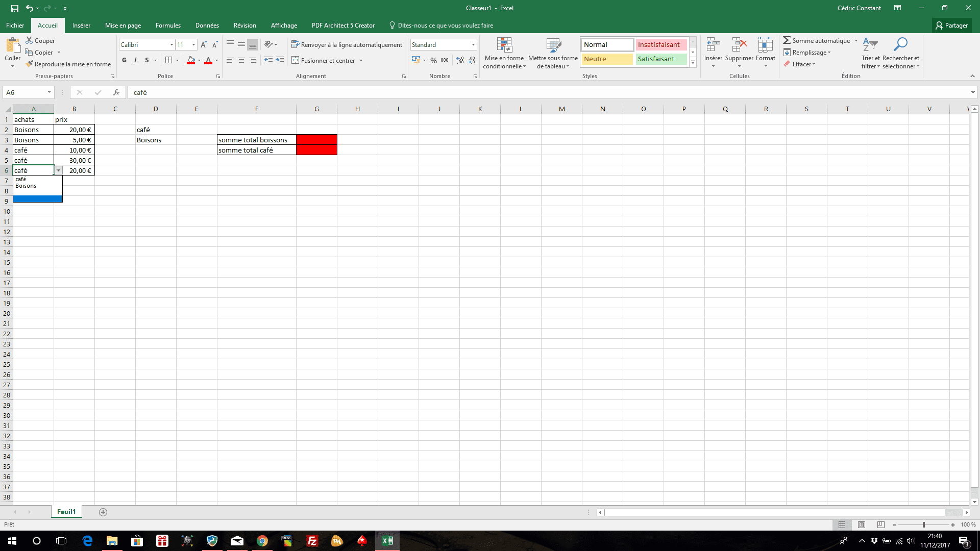Open the font size dropdown
The height and width of the screenshot is (551, 980).
tap(193, 45)
